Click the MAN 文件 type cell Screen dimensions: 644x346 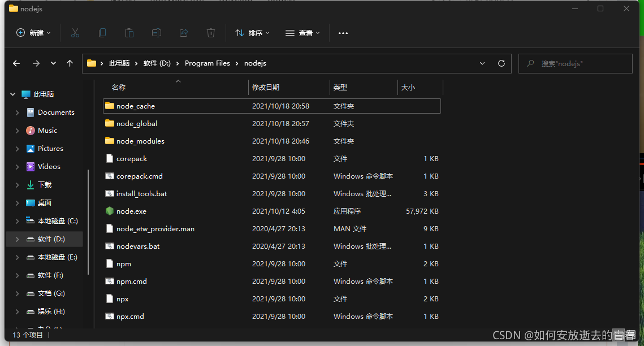[x=350, y=228]
